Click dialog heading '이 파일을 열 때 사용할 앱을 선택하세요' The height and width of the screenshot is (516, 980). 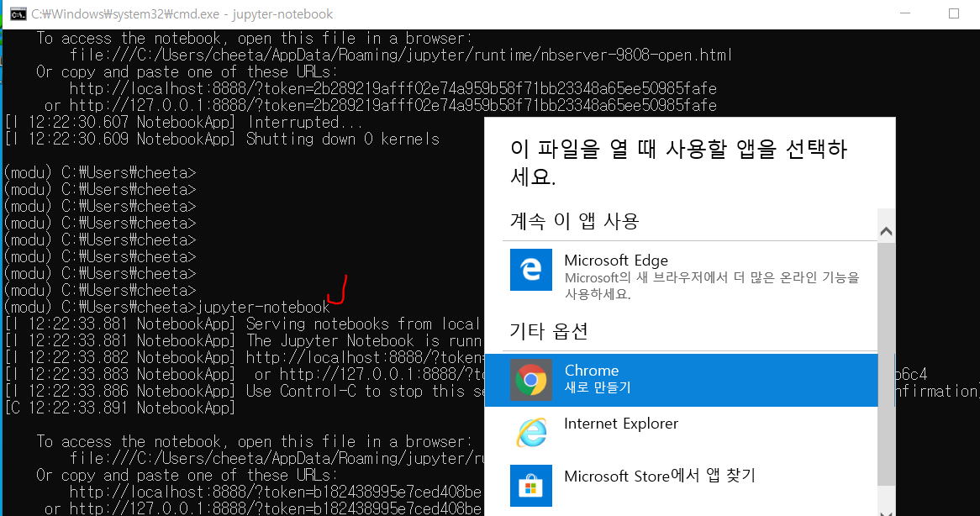[x=679, y=162]
